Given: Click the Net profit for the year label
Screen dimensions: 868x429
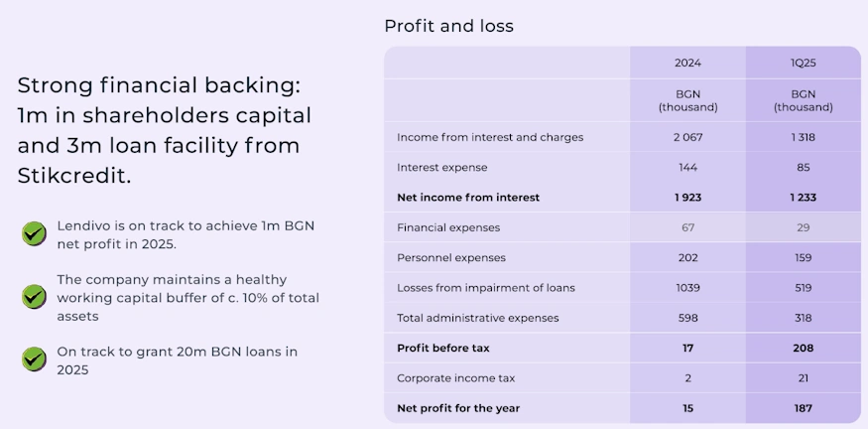Looking at the screenshot, I should click(458, 408).
